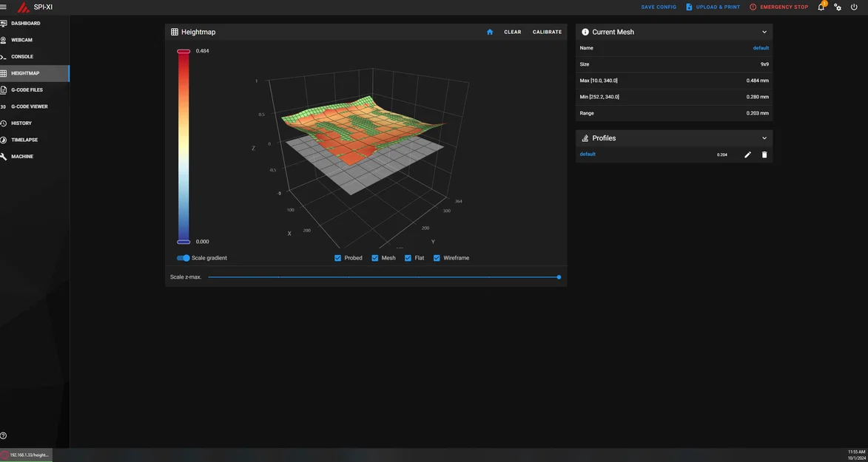Open the History page
The image size is (868, 462).
[x=35, y=123]
